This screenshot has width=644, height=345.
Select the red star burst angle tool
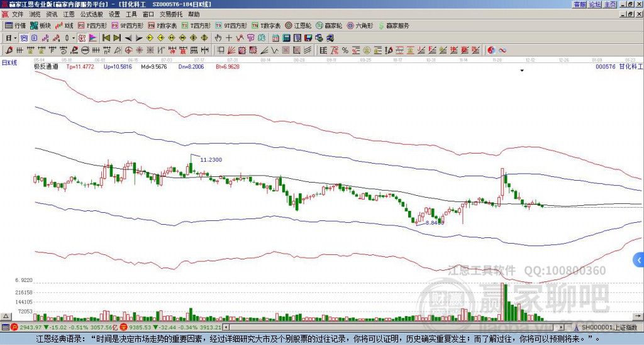[x=139, y=50]
